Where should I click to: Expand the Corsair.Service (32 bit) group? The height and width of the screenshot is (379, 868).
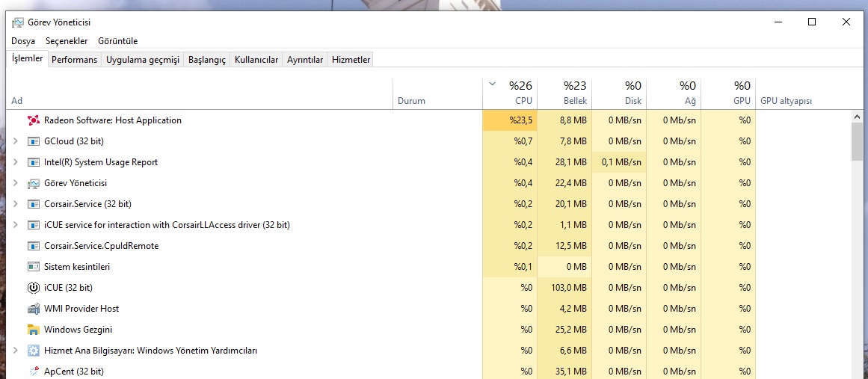(x=16, y=204)
